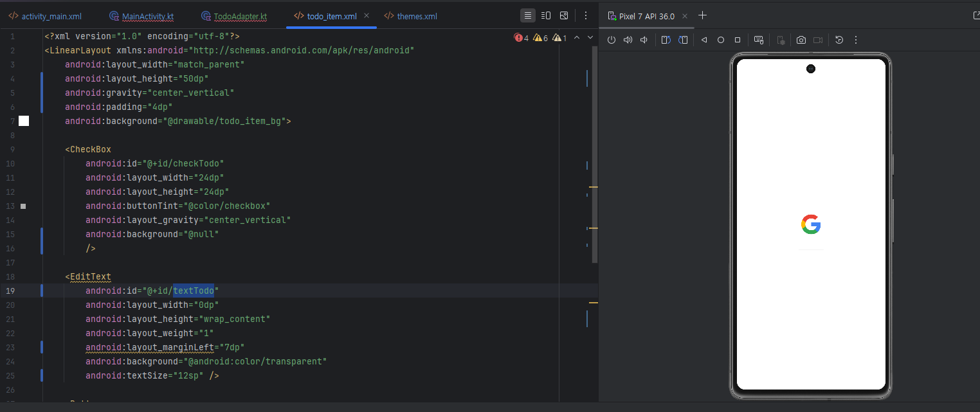This screenshot has width=980, height=412.
Task: Click "@drawable/todo_item_bg" value on line 7
Action: point(224,121)
